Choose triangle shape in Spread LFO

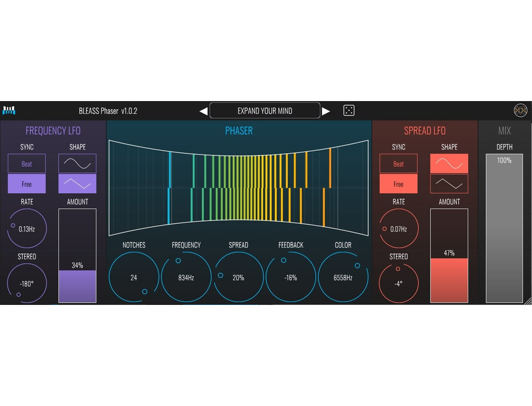point(449,184)
